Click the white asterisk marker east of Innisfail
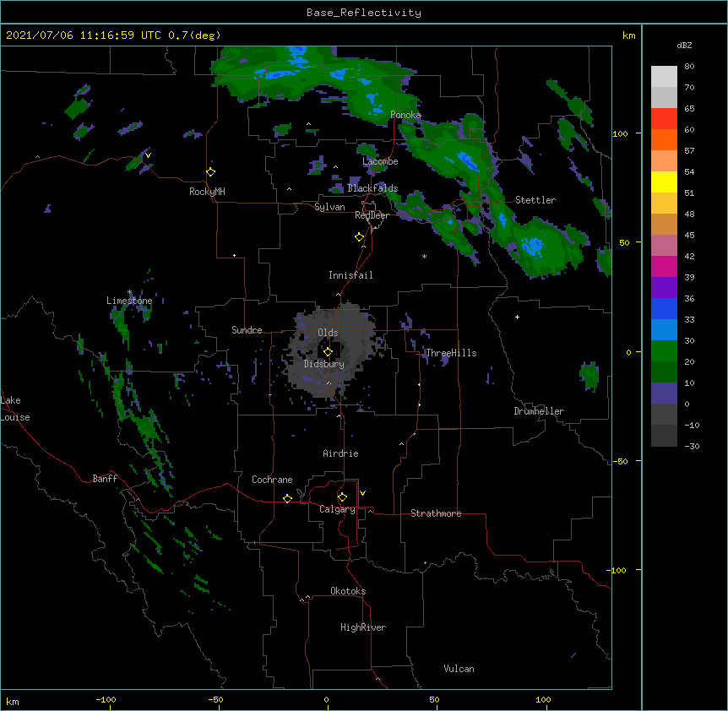Image resolution: width=728 pixels, height=711 pixels. [424, 256]
